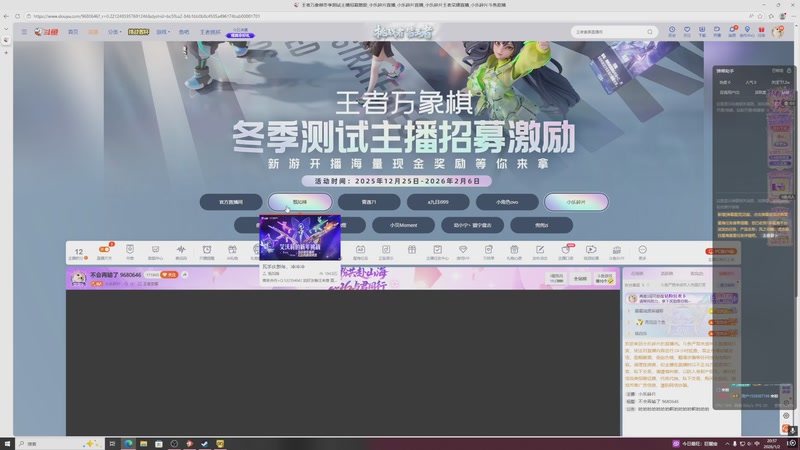Click the browser back arrow

coord(6,16)
